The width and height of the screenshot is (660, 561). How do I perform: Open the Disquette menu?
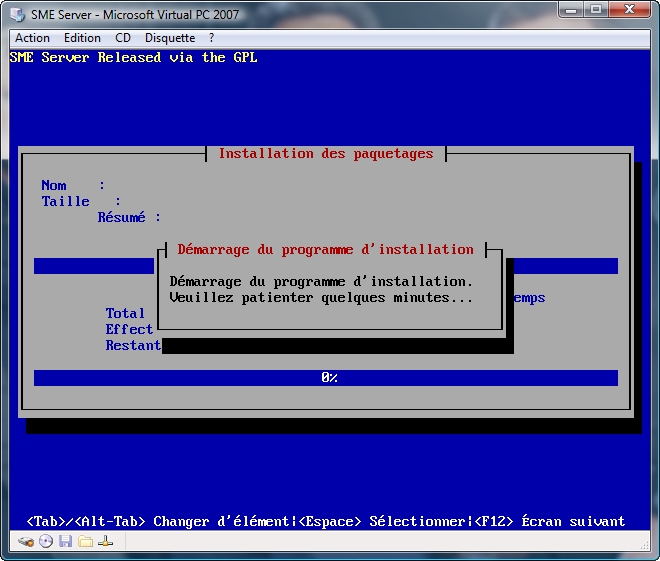tap(170, 38)
